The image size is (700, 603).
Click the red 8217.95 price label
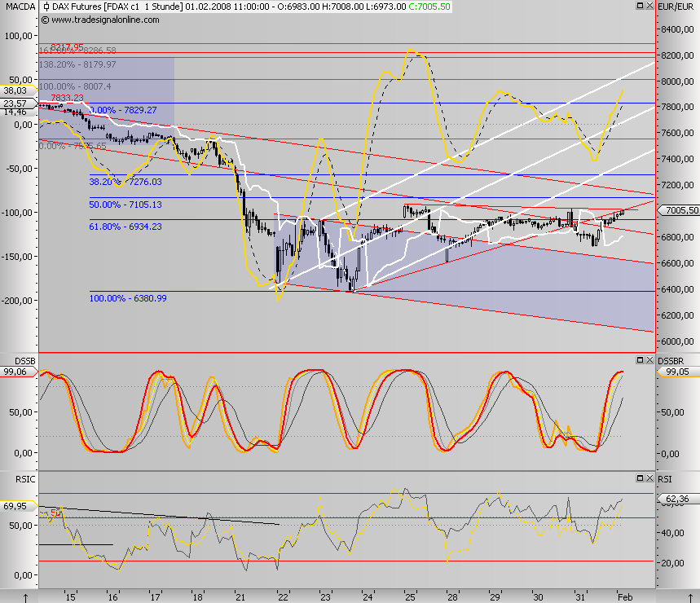click(x=67, y=47)
